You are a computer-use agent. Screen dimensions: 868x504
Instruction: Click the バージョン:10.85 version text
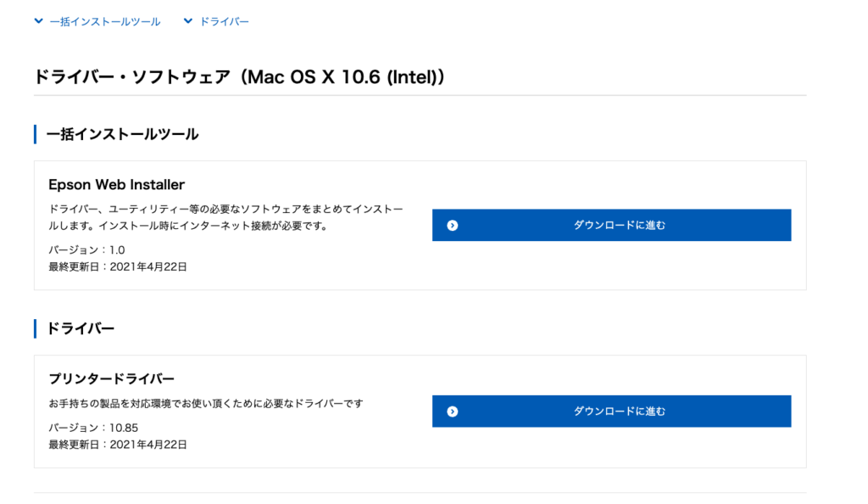93,428
